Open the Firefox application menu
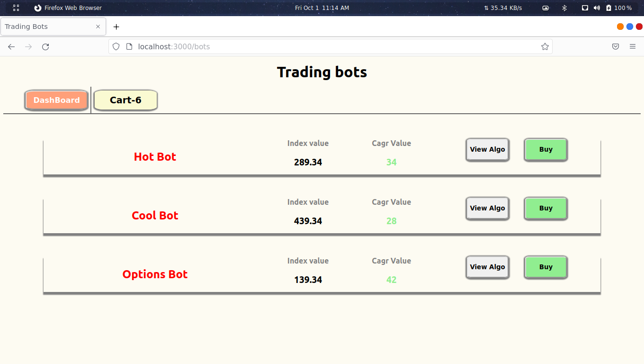 (633, 46)
